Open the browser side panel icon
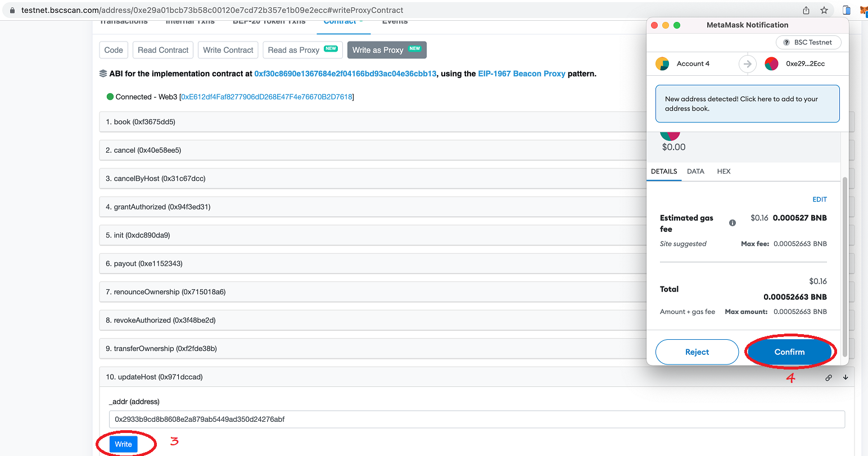Screen dimensions: 868x456 point(847,10)
